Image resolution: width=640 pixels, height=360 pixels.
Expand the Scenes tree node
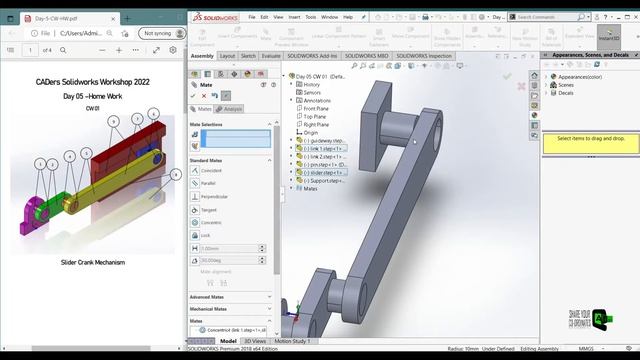[546, 85]
